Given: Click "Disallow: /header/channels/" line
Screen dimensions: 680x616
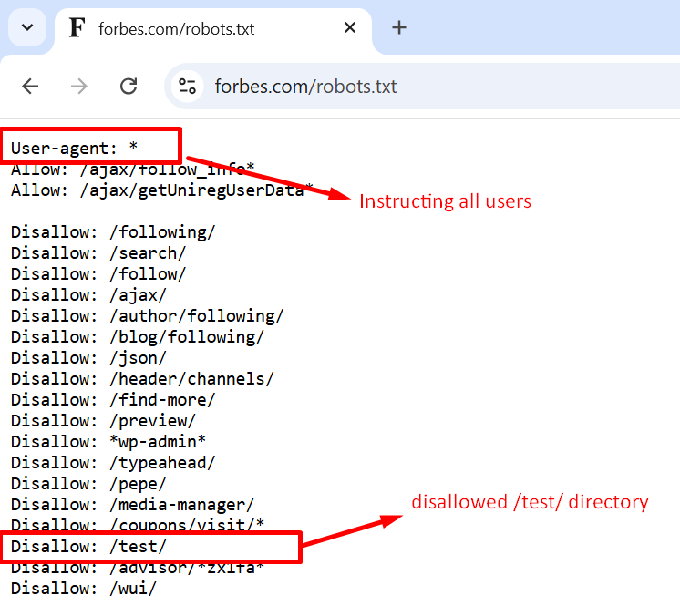Looking at the screenshot, I should point(142,379).
